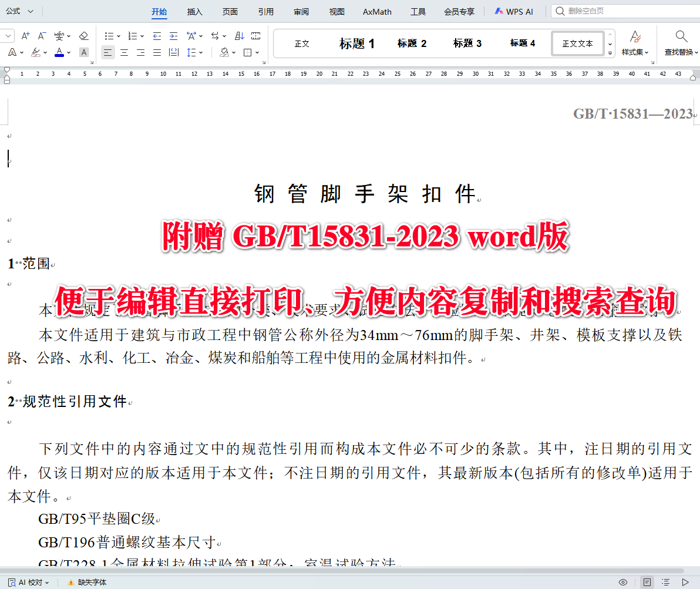Open the AI 校对 dropdown in status bar
Image resolution: width=700 pixels, height=589 pixels.
point(28,582)
